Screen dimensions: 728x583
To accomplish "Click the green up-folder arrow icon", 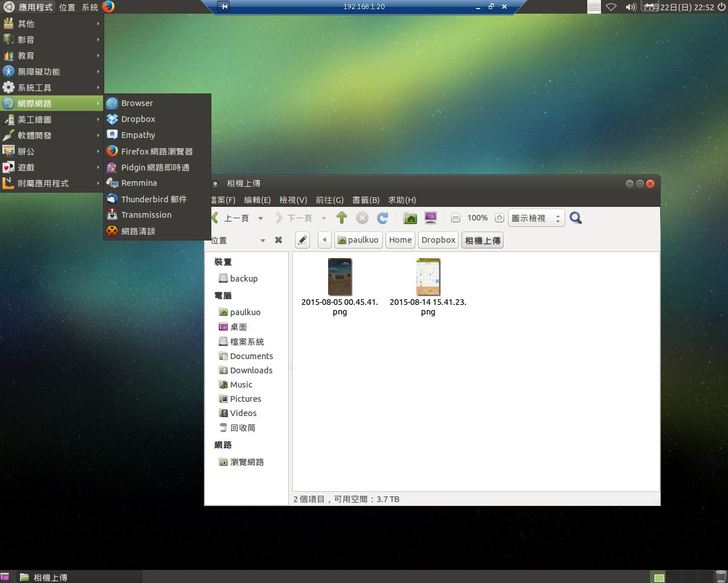I will pos(341,218).
